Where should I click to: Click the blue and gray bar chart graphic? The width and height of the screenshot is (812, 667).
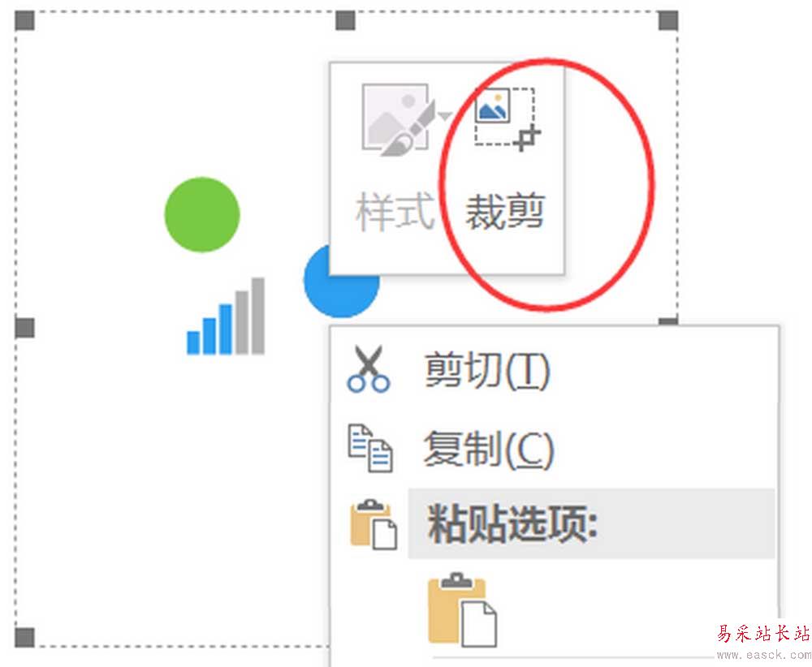(x=226, y=316)
